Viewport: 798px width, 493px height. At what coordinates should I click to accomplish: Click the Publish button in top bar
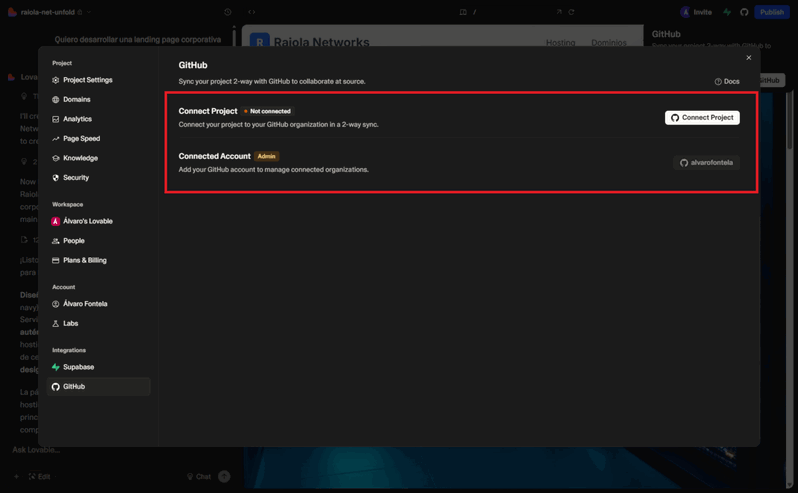coord(772,12)
